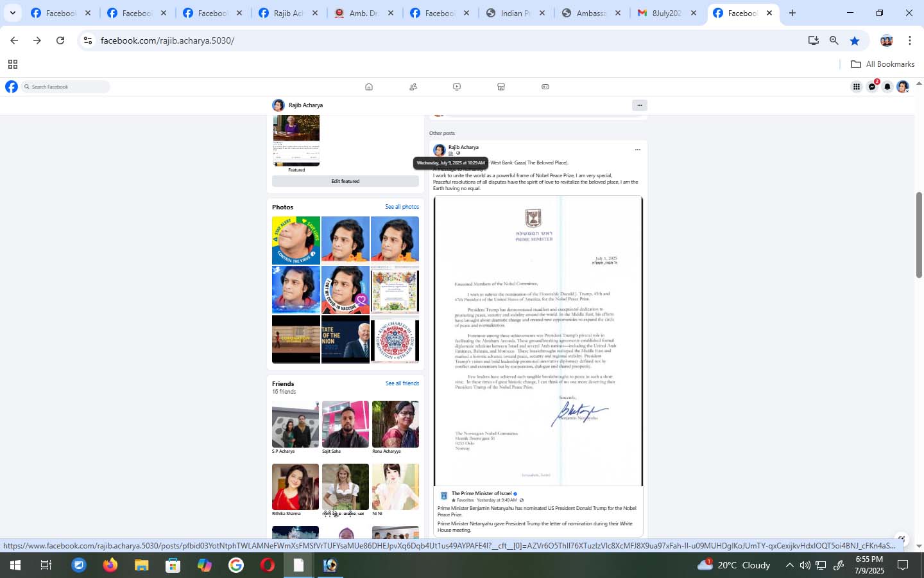
Task: Open the Netanyahu nomination letter image
Action: (x=538, y=341)
